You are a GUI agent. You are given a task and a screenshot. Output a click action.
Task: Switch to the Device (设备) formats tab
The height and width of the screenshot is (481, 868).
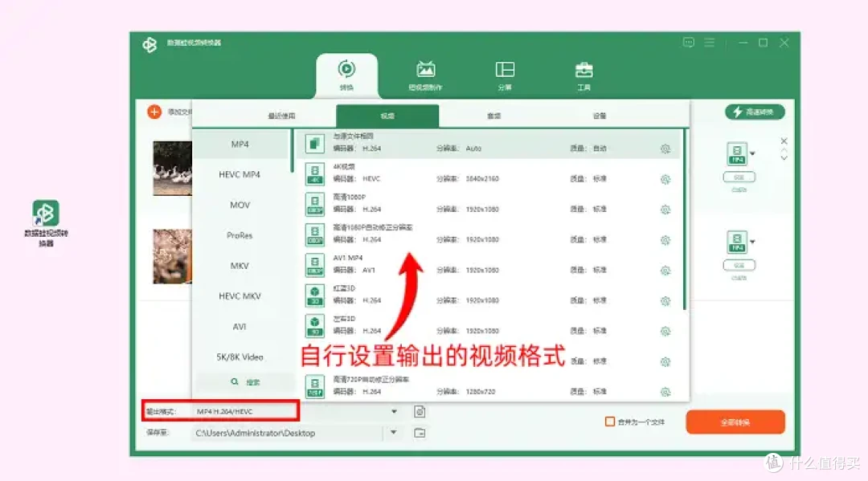coord(600,116)
